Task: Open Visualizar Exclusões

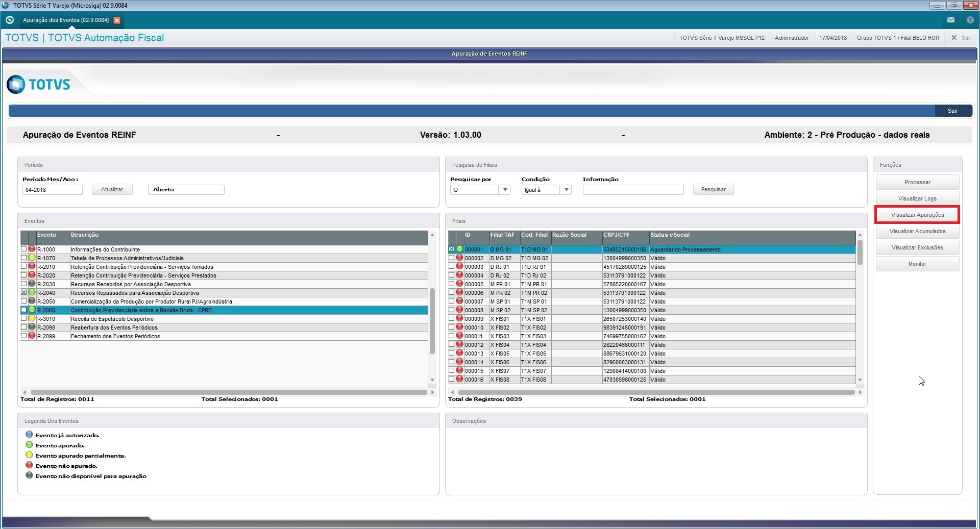Action: pos(917,247)
